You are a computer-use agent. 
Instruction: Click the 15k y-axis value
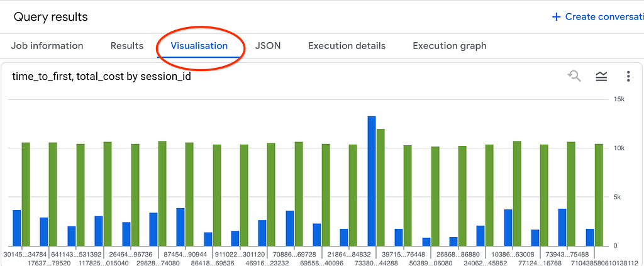click(619, 99)
